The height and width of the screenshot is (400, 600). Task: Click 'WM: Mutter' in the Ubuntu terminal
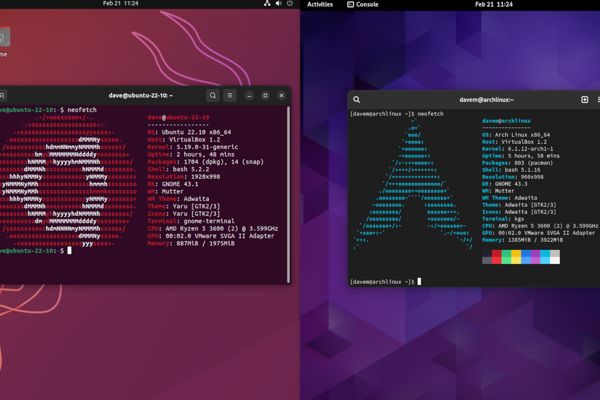pyautogui.click(x=165, y=191)
